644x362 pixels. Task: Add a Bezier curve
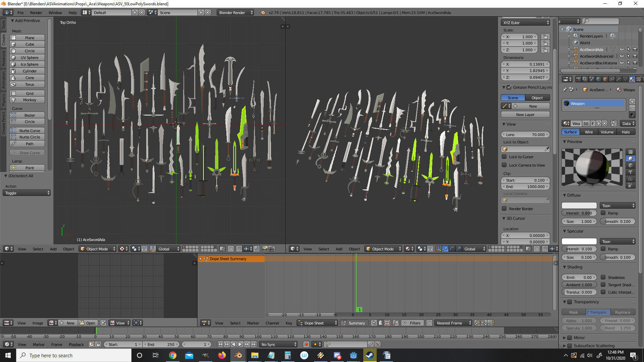click(27, 115)
